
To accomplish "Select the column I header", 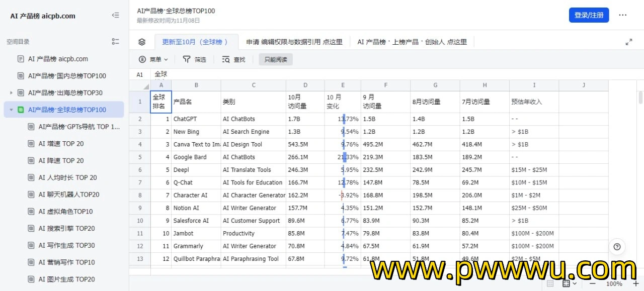I will 534,85.
